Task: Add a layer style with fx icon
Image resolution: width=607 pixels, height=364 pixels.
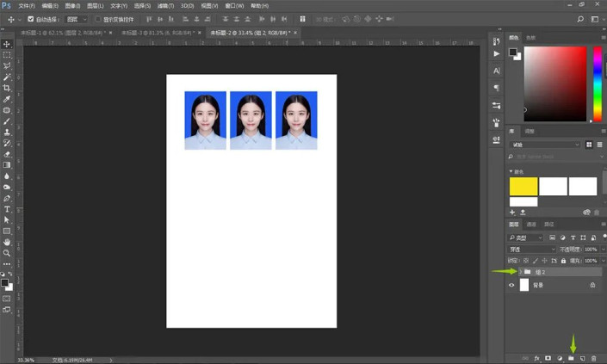Action: 536,358
